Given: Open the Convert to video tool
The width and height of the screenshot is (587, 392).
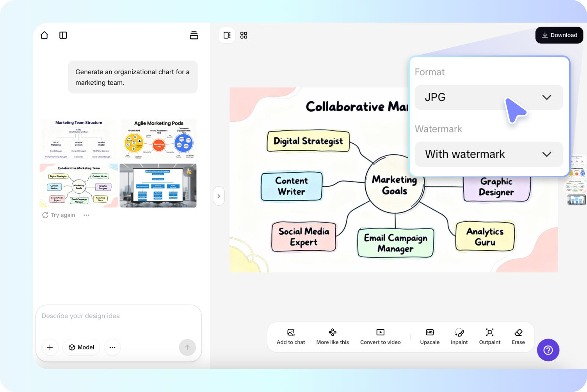Looking at the screenshot, I should pos(380,336).
